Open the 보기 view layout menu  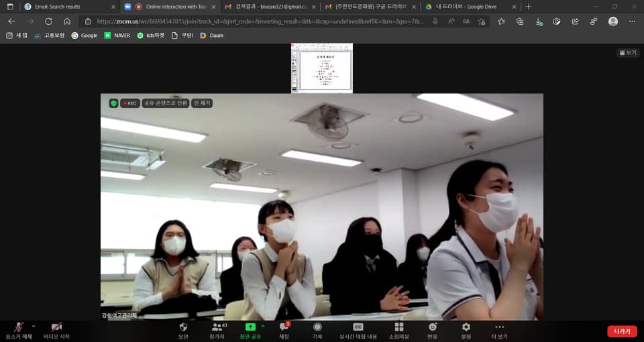click(x=628, y=52)
